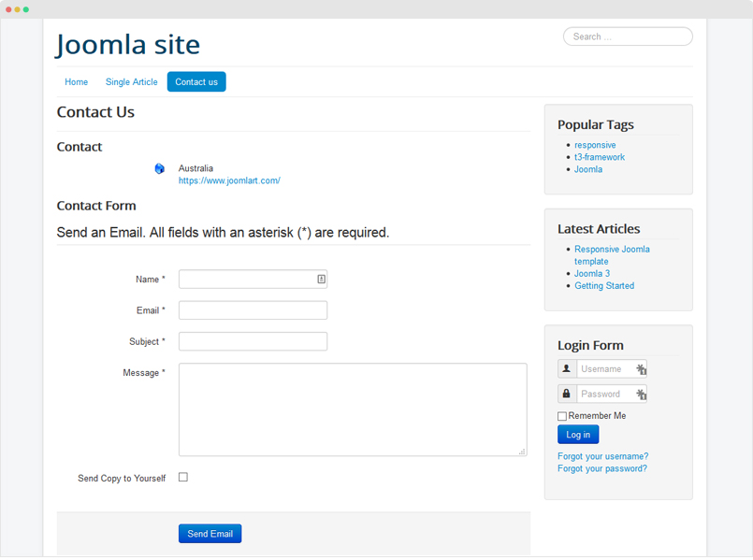Click the Contact Form heading
The image size is (753, 560).
click(x=96, y=206)
